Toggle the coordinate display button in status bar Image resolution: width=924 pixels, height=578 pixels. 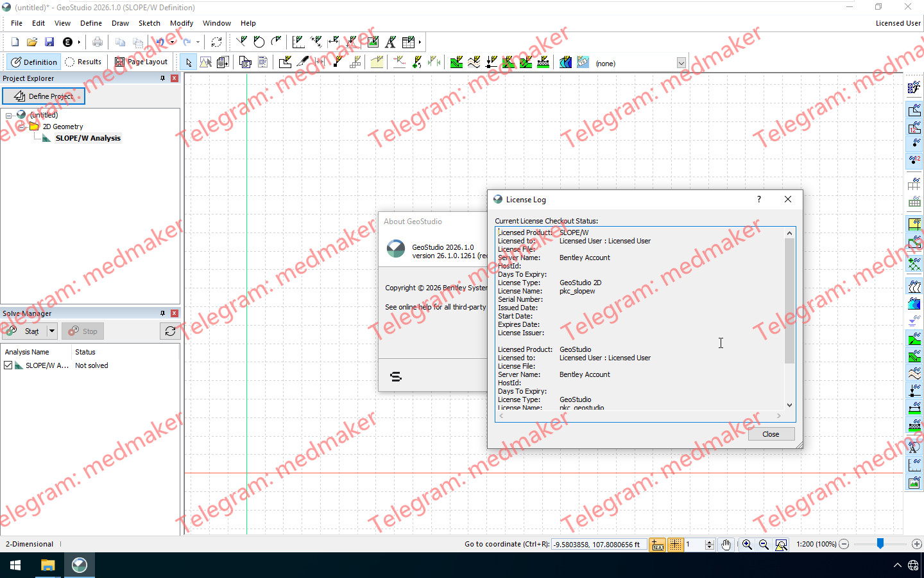(658, 545)
